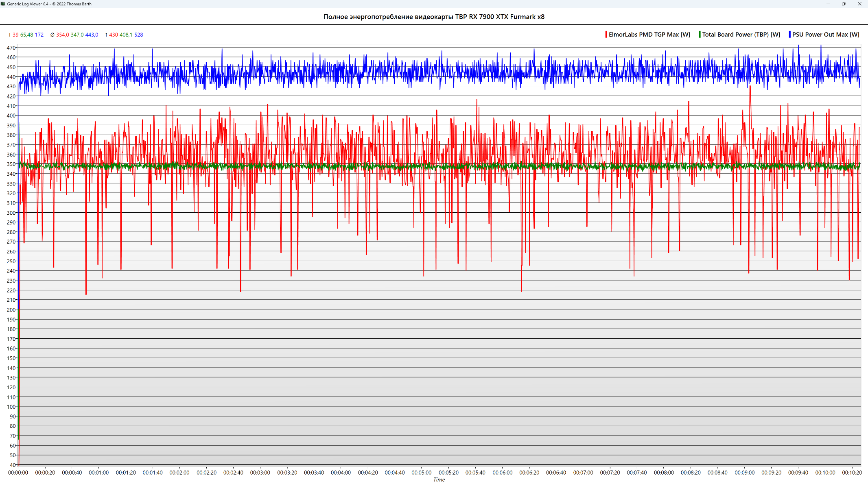Click the average (Ø) symbol icon

(52, 35)
